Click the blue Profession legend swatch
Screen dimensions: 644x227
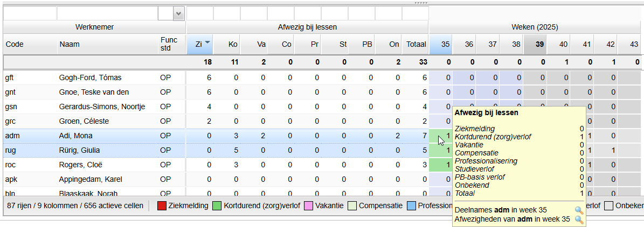412,205
